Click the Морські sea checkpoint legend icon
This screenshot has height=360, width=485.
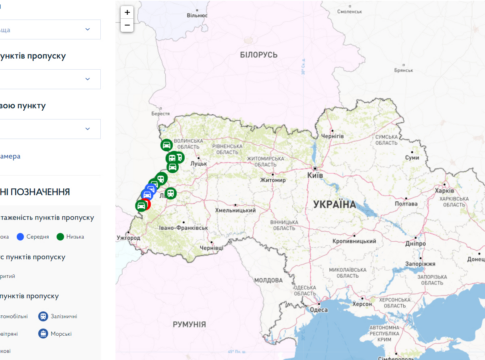tap(43, 333)
